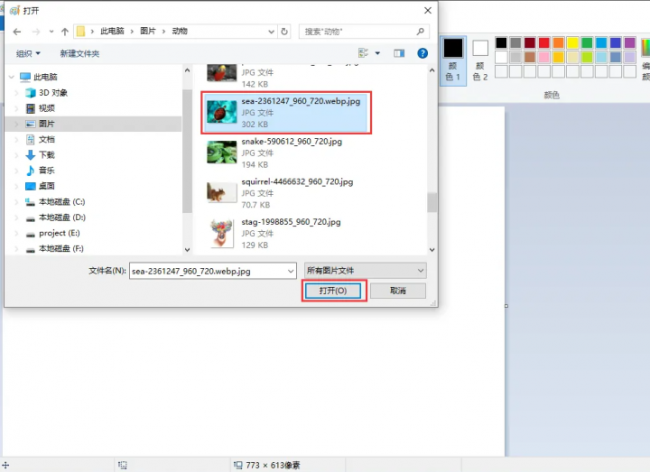Select 本地磁盘 (C:) drive

[62, 202]
